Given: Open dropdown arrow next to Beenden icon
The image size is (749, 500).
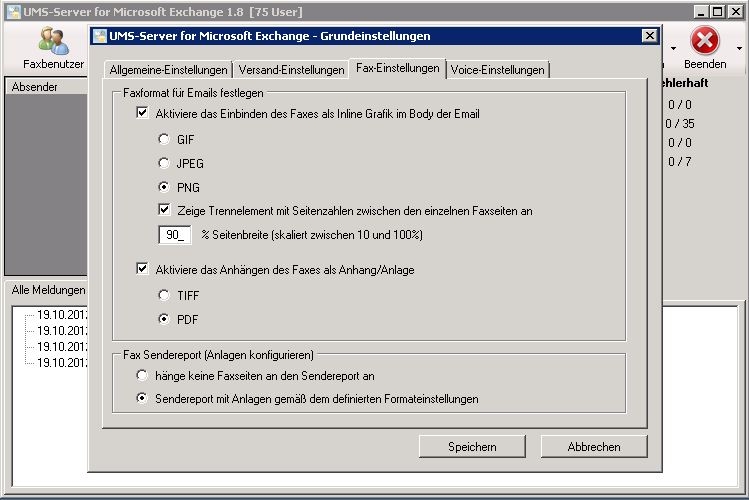Looking at the screenshot, I should tap(739, 48).
